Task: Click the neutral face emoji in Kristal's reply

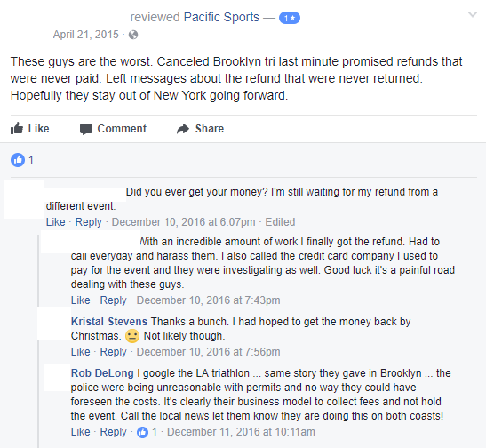Action: point(132,336)
